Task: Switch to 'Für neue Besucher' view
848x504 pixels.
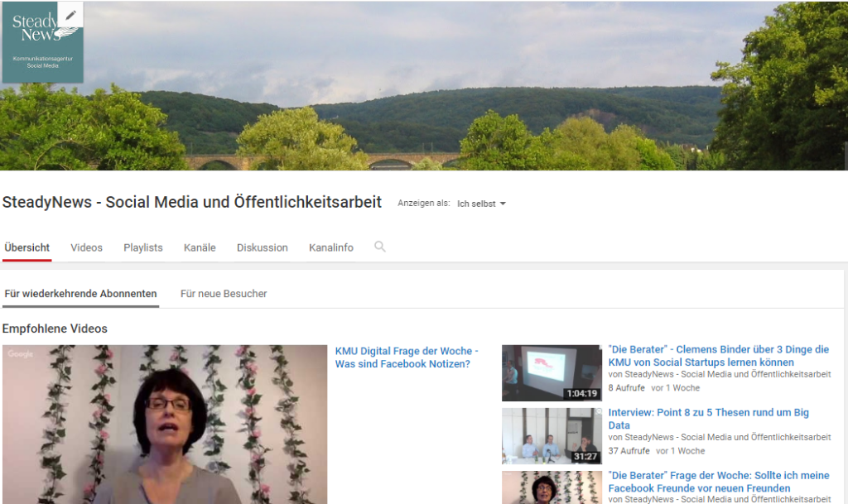Action: [x=224, y=294]
